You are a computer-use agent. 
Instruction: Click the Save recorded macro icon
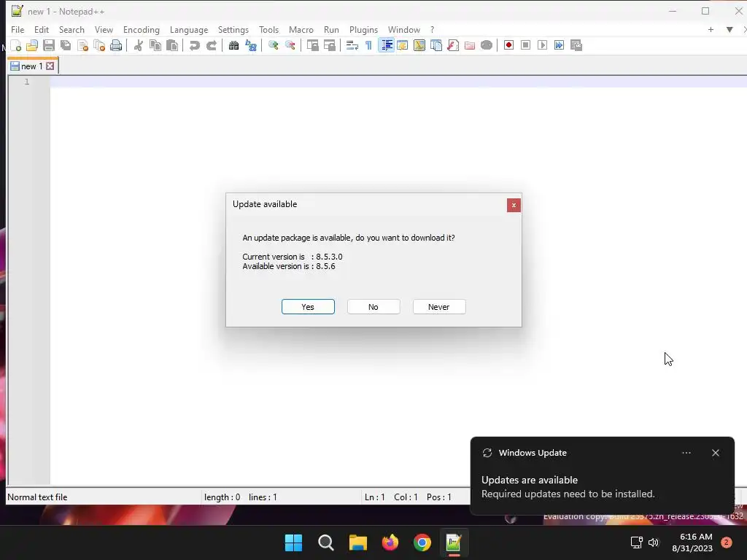coord(576,45)
